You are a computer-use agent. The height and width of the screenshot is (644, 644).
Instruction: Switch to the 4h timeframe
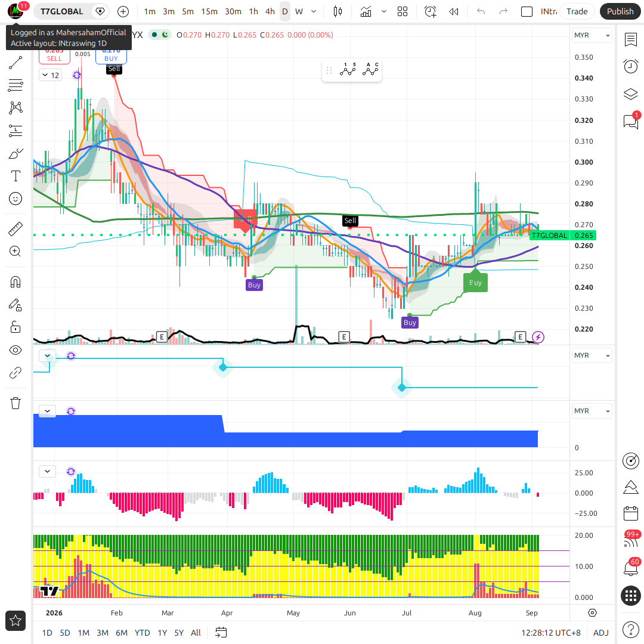tap(270, 11)
